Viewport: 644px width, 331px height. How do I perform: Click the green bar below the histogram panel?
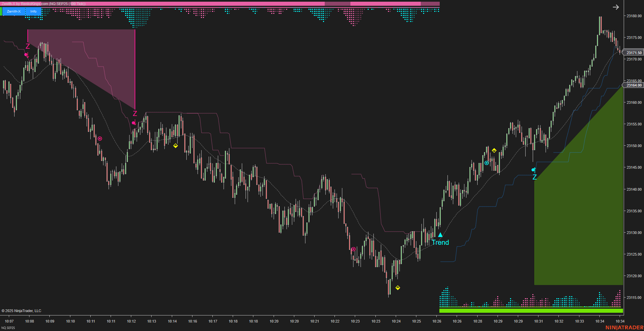tap(531, 310)
